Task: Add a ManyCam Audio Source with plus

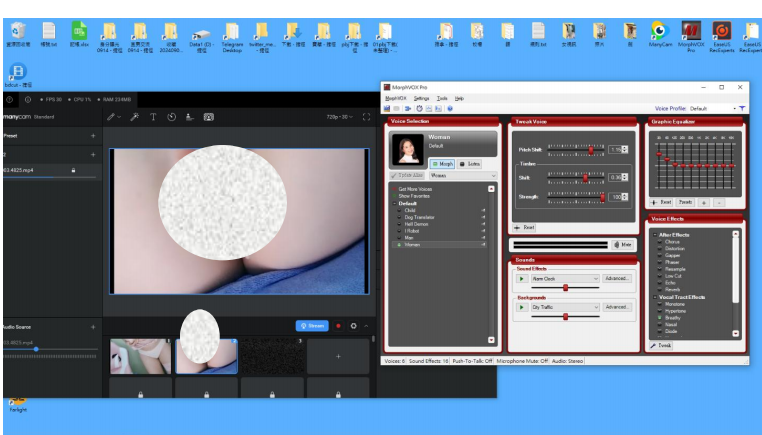Action: pos(93,327)
